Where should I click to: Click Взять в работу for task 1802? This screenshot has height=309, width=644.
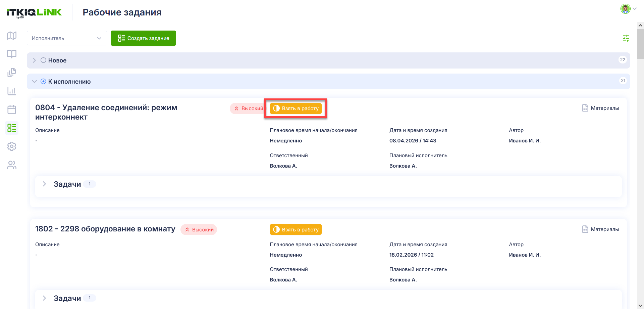[296, 230]
